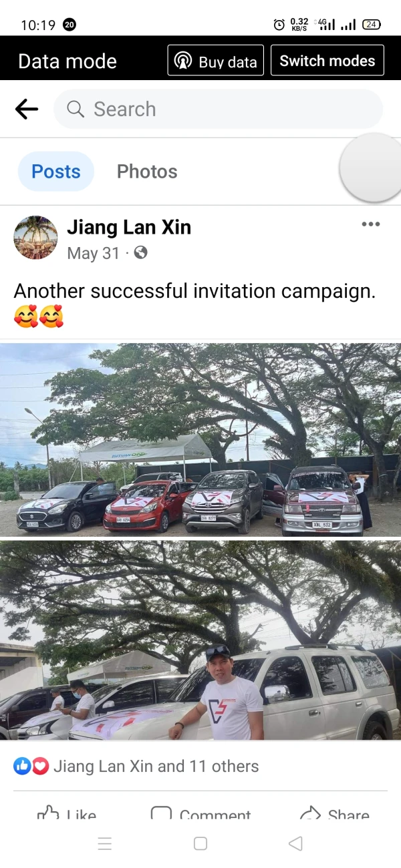
Task: Tap the Share arrow icon
Action: click(x=310, y=814)
